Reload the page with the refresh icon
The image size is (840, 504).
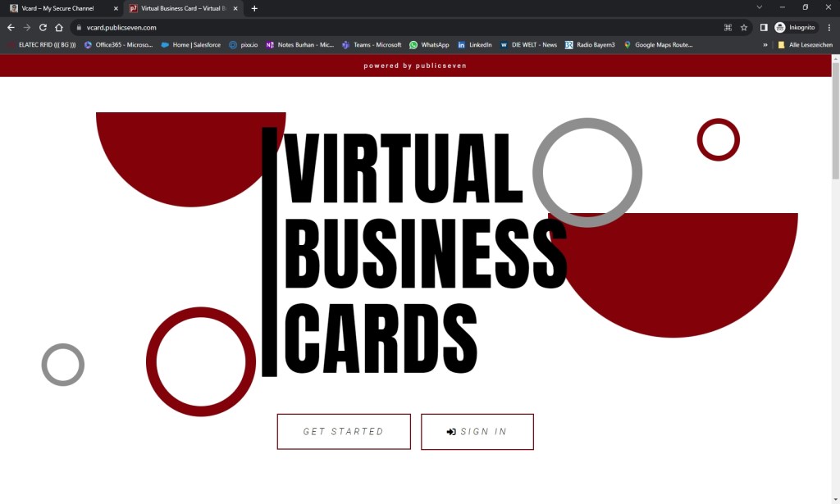(43, 27)
